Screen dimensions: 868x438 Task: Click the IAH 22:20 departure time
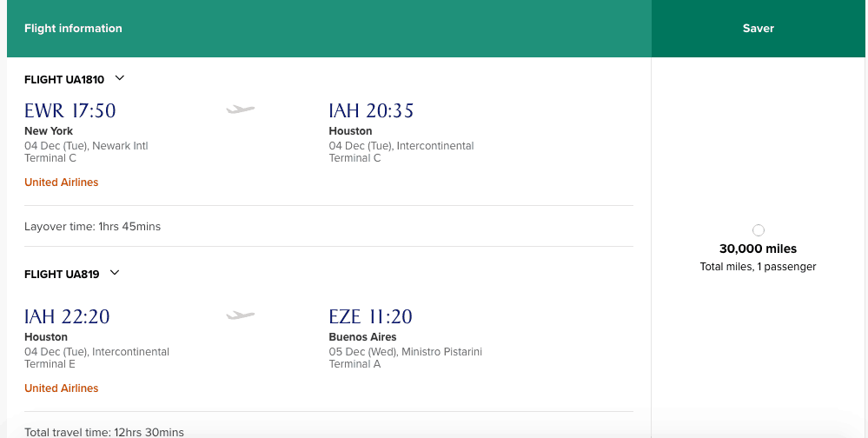(67, 317)
